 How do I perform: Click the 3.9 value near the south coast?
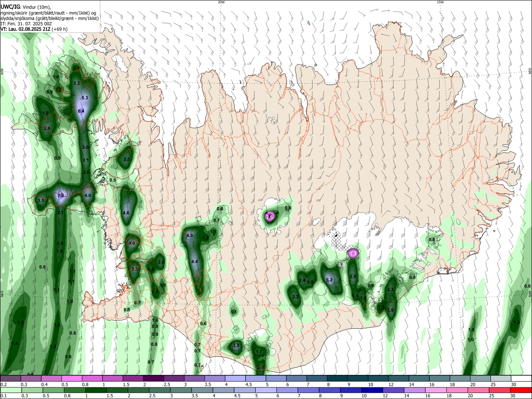click(236, 345)
